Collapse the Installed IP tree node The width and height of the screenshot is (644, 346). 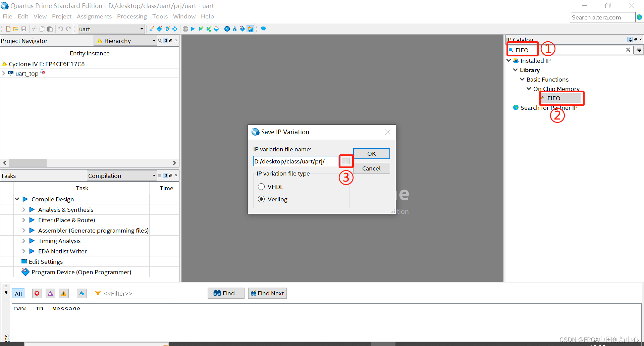[x=509, y=60]
